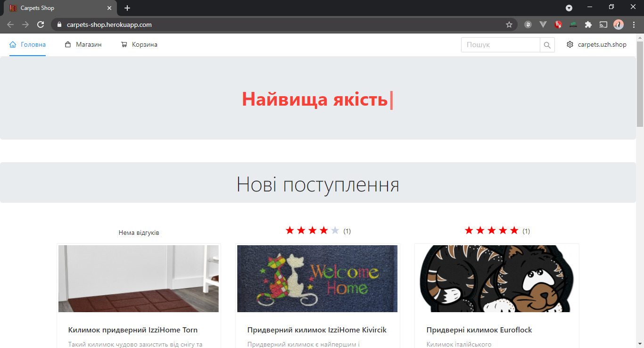
Task: Open the carpets.uzh.shop menu
Action: tap(597, 44)
